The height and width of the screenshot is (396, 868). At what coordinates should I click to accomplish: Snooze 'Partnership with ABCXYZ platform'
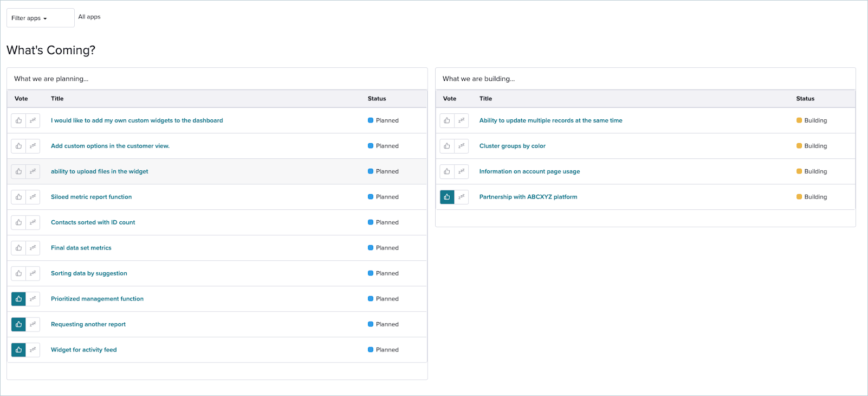click(461, 197)
